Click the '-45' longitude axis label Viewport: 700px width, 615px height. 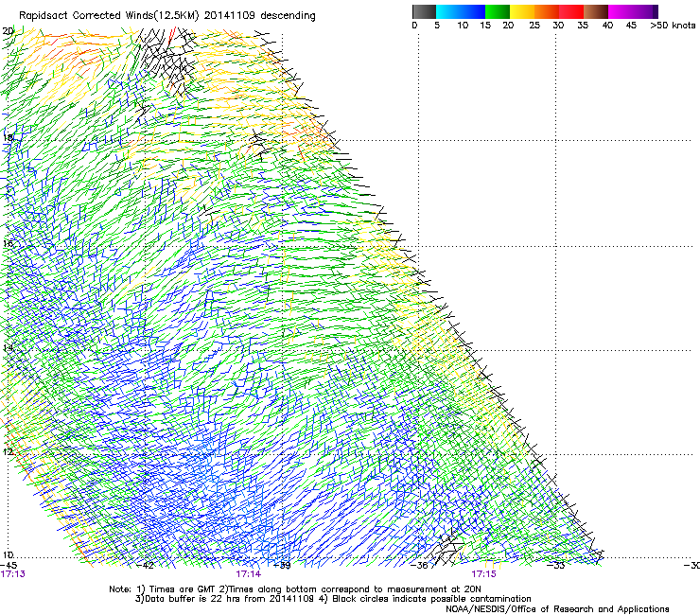[x=9, y=565]
